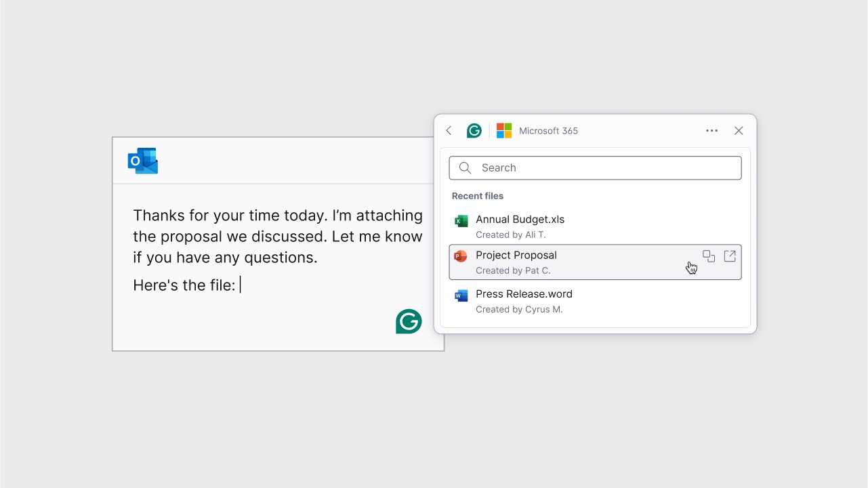
Task: Click the Microsoft 365 header title
Action: pos(548,130)
